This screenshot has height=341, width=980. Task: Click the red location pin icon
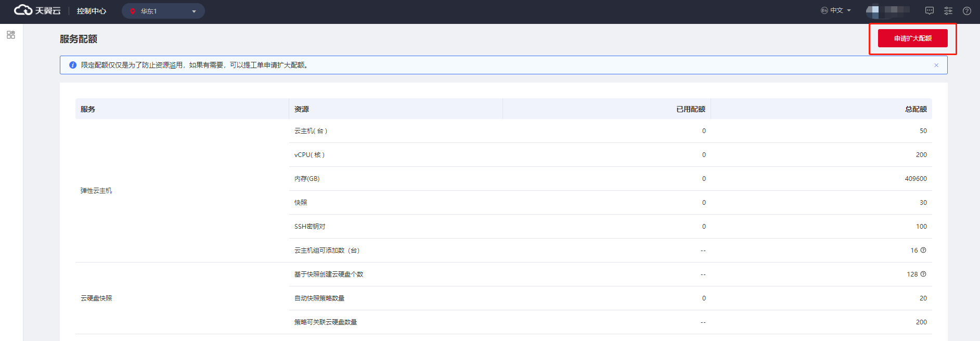click(133, 11)
